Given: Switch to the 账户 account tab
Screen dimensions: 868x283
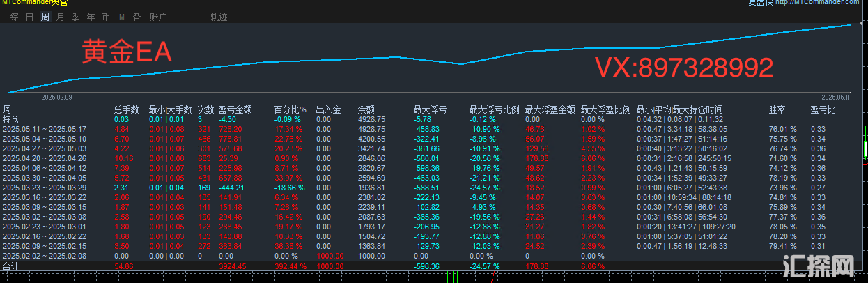Looking at the screenshot, I should coord(158,17).
